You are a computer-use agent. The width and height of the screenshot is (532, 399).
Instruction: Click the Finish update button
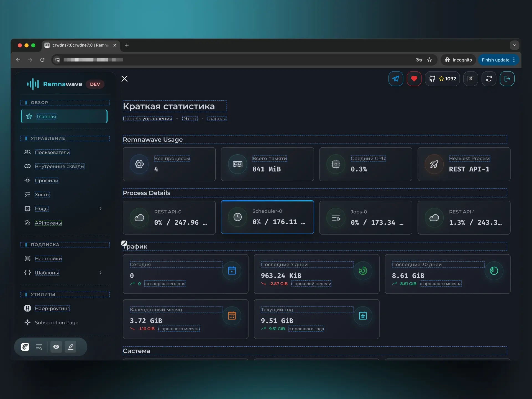(x=495, y=60)
